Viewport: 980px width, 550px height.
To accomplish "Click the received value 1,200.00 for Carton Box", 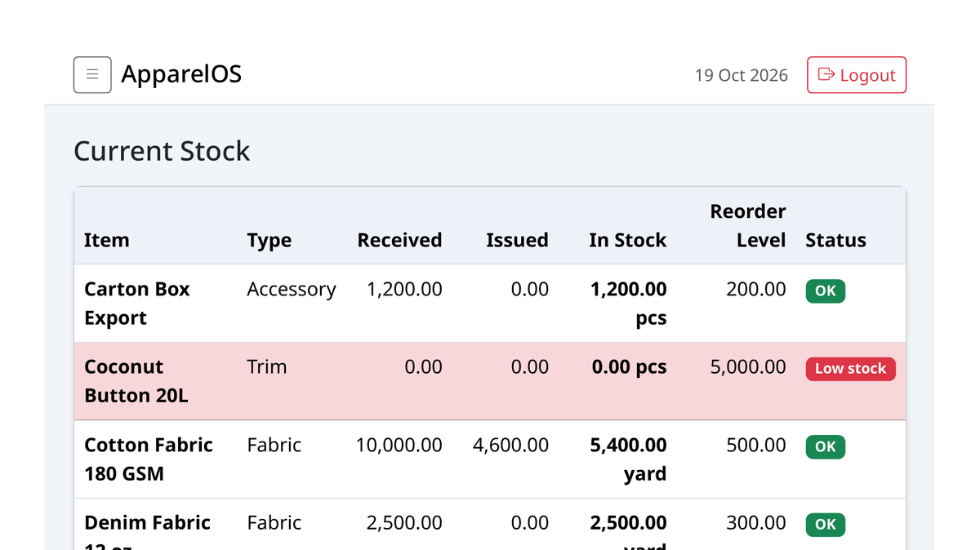I will click(404, 290).
